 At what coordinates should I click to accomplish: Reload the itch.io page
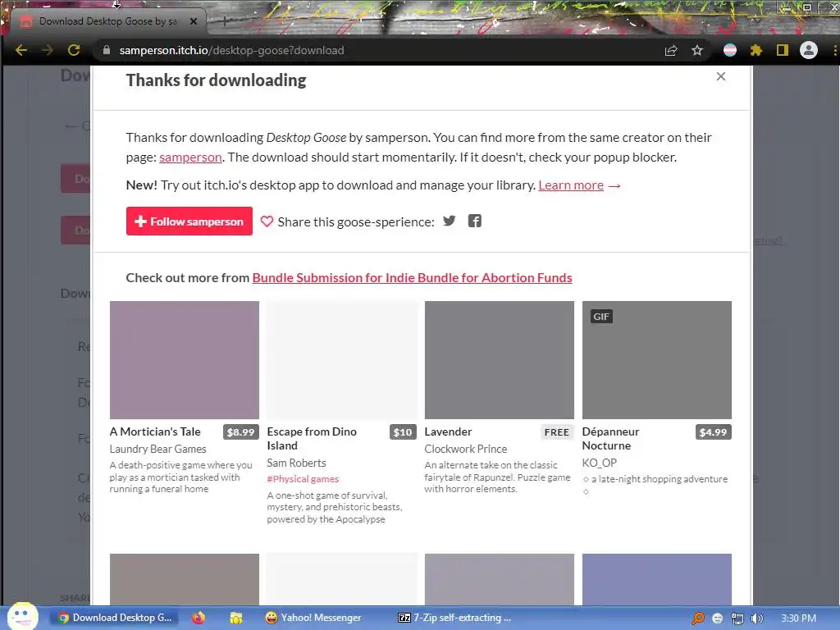click(x=74, y=50)
